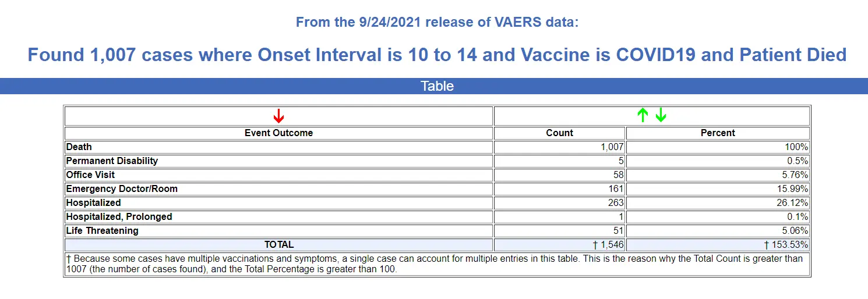Click the green up sort arrow
The height and width of the screenshot is (299, 868).
click(643, 115)
